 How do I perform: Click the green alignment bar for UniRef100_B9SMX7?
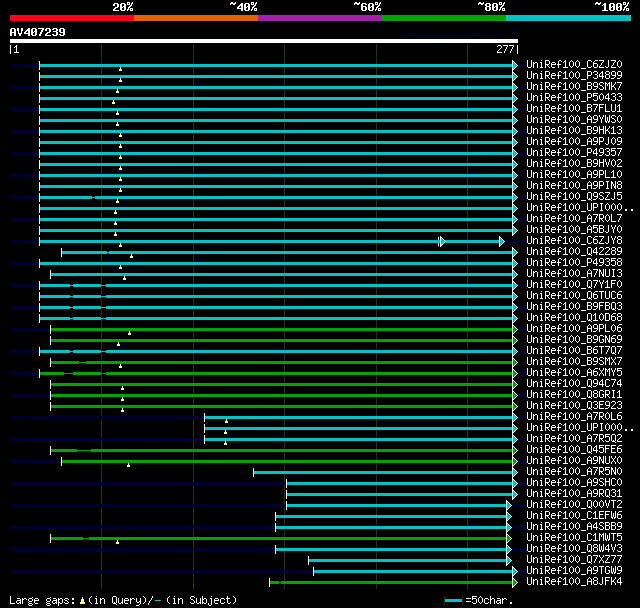282,362
